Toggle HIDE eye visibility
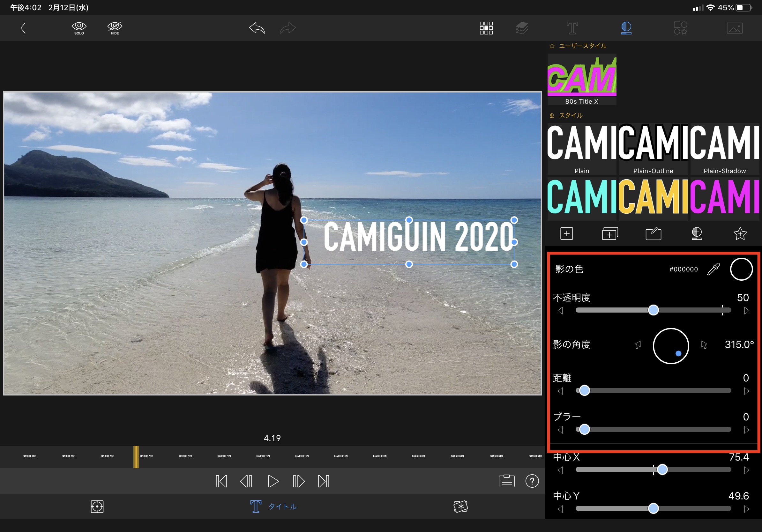The width and height of the screenshot is (762, 532). pos(115,28)
